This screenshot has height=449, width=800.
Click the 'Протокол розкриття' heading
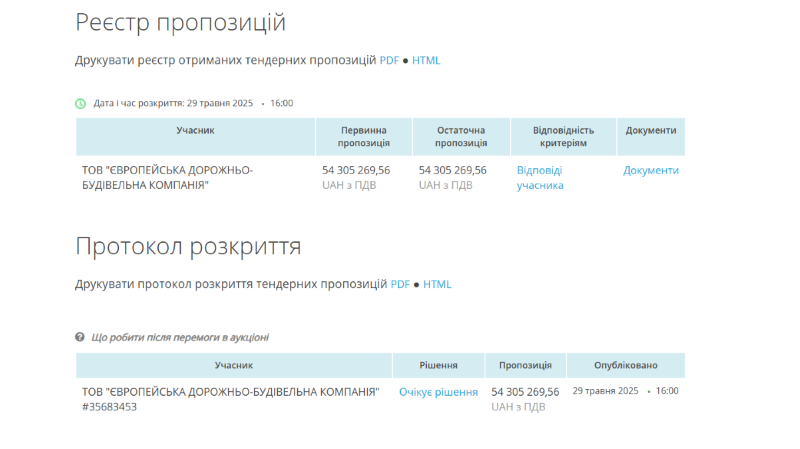tap(188, 246)
